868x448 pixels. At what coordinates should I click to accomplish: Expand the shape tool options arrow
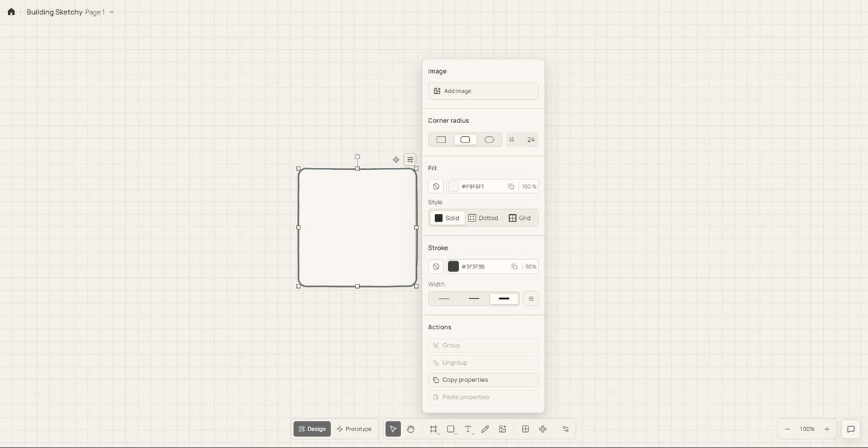(455, 434)
